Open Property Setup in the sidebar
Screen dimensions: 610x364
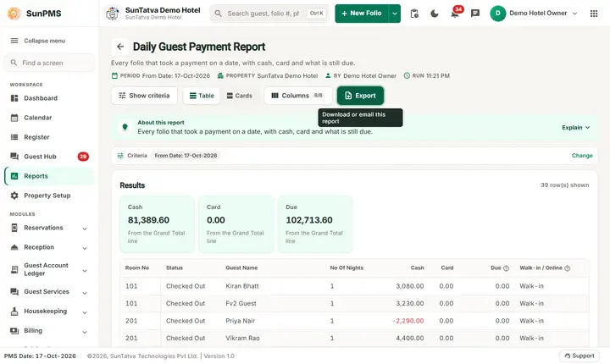pyautogui.click(x=49, y=196)
